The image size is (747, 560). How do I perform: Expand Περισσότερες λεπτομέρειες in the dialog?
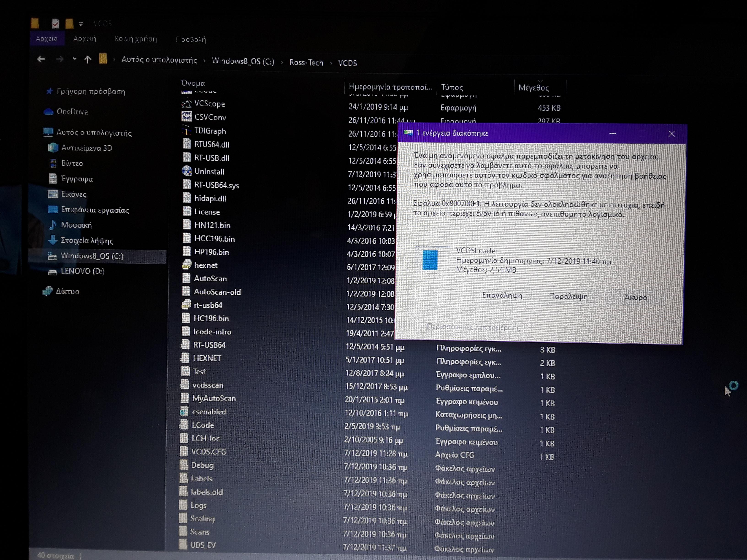click(473, 327)
